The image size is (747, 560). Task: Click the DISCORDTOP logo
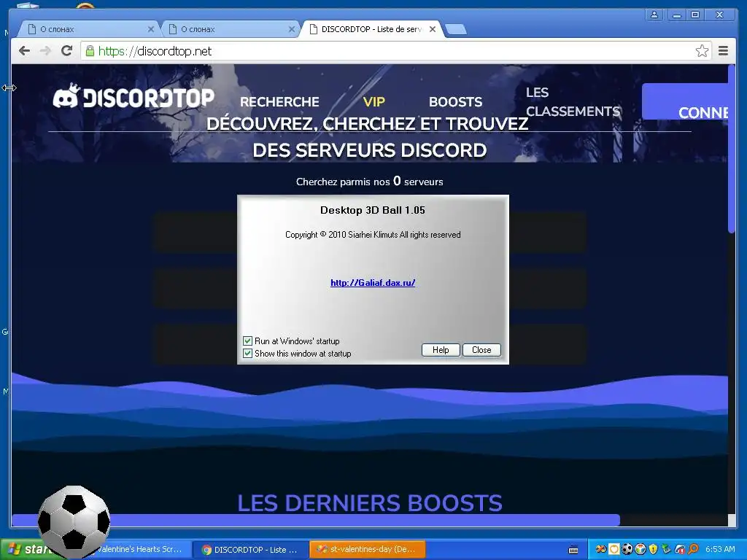click(133, 96)
